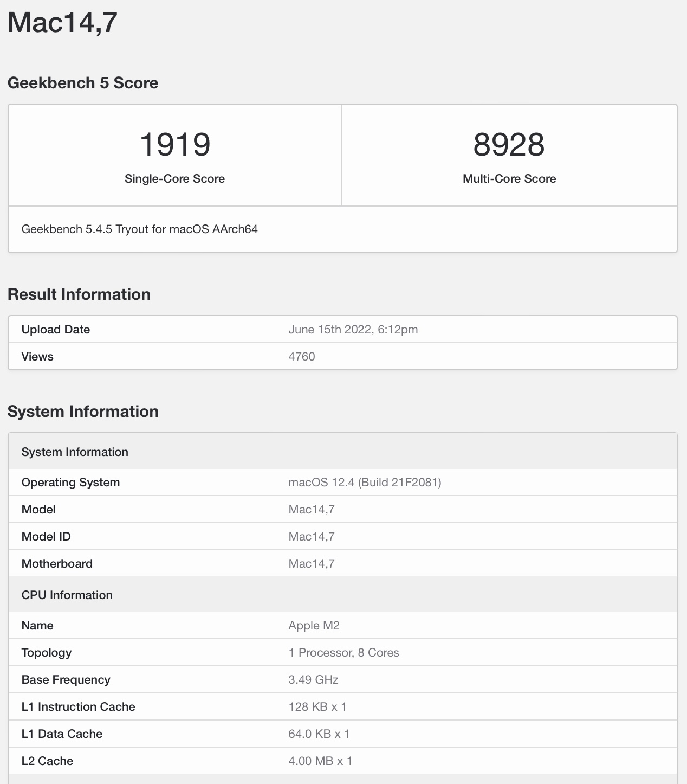Select the Multi-Core Score label
Screen dimensions: 687x784
pos(509,179)
